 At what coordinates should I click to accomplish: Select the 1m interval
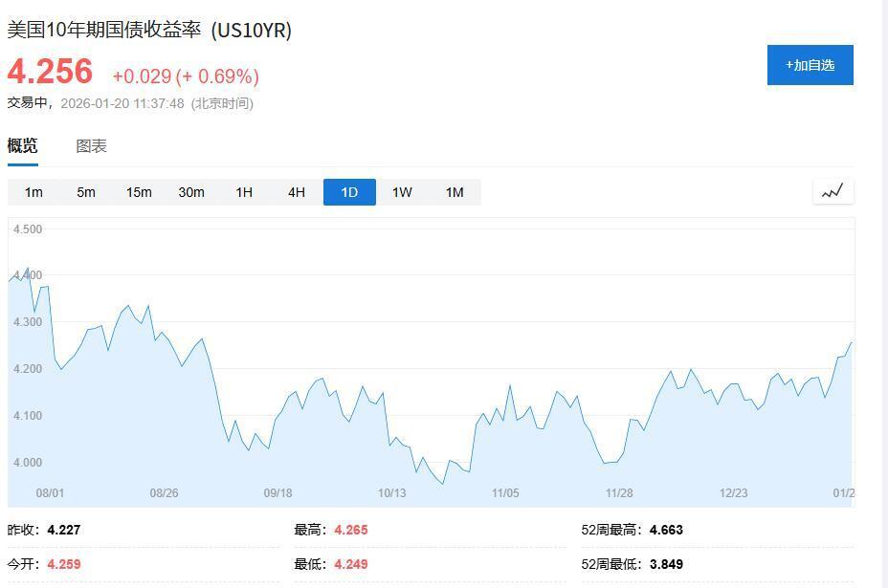(33, 192)
